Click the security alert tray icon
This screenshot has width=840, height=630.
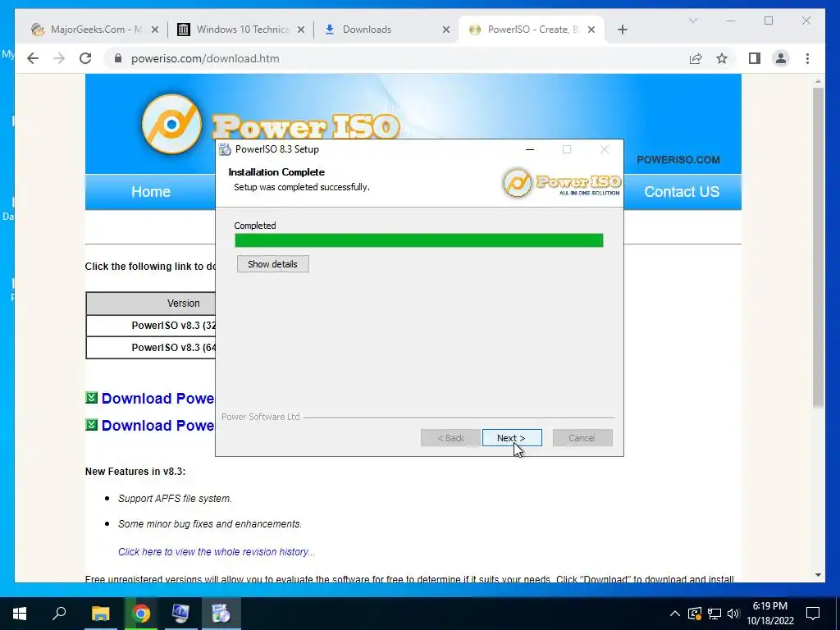click(694, 614)
